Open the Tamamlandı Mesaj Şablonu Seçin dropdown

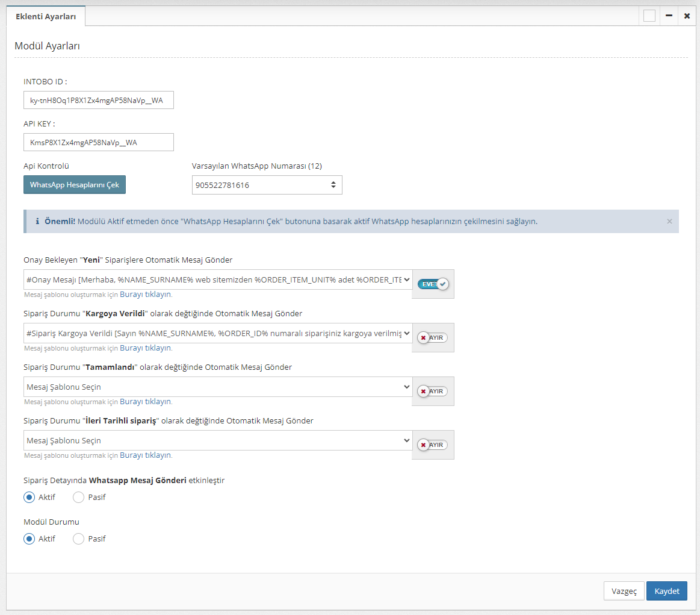(218, 387)
